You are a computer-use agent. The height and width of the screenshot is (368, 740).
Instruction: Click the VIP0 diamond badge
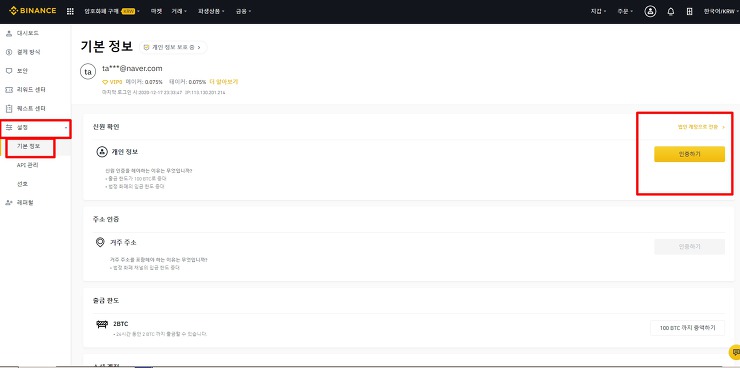point(112,82)
